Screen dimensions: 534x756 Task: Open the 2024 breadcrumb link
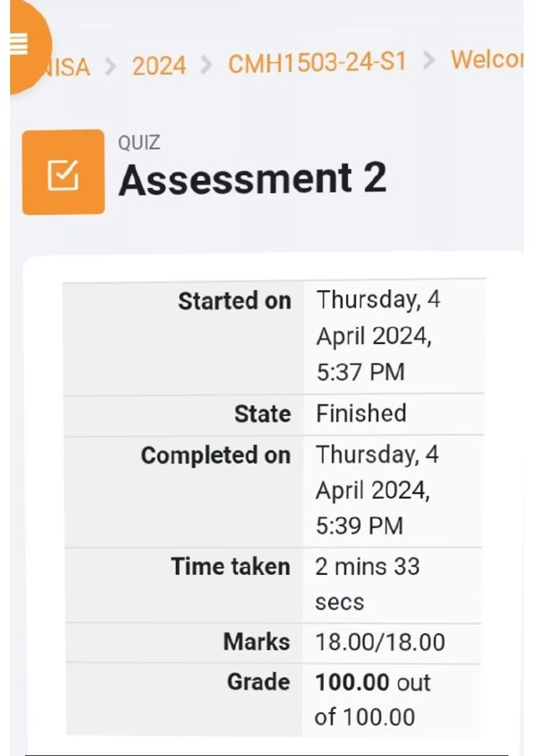[159, 66]
